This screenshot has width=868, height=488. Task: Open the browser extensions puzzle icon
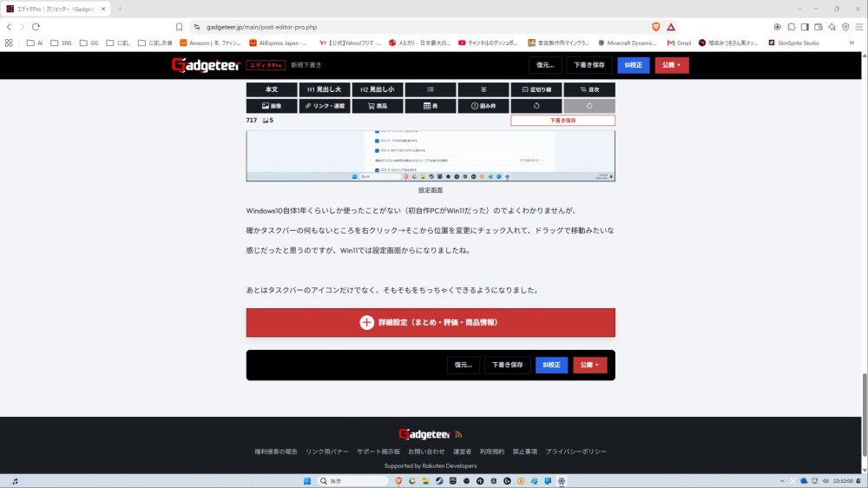tap(791, 27)
